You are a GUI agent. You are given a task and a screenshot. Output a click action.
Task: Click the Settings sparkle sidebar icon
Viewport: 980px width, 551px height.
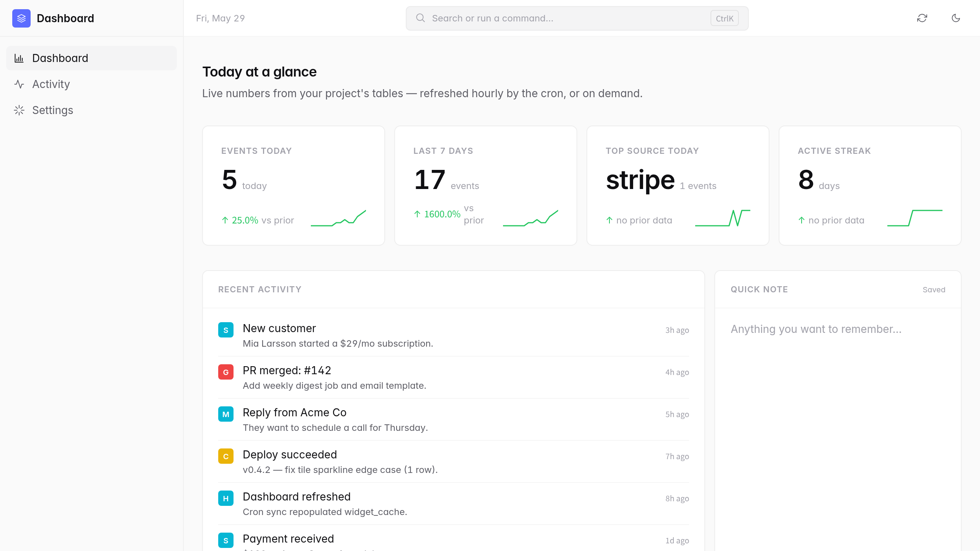[19, 110]
